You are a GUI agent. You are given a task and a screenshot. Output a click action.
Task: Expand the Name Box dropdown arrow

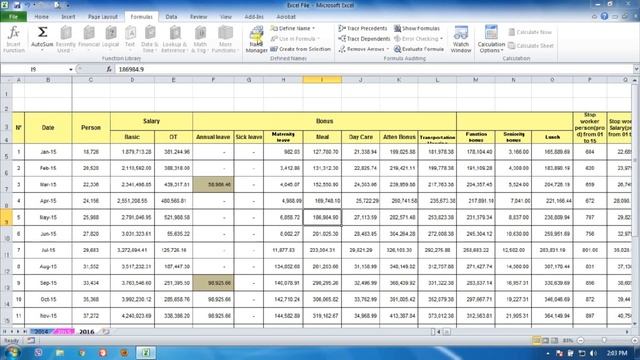pos(71,69)
